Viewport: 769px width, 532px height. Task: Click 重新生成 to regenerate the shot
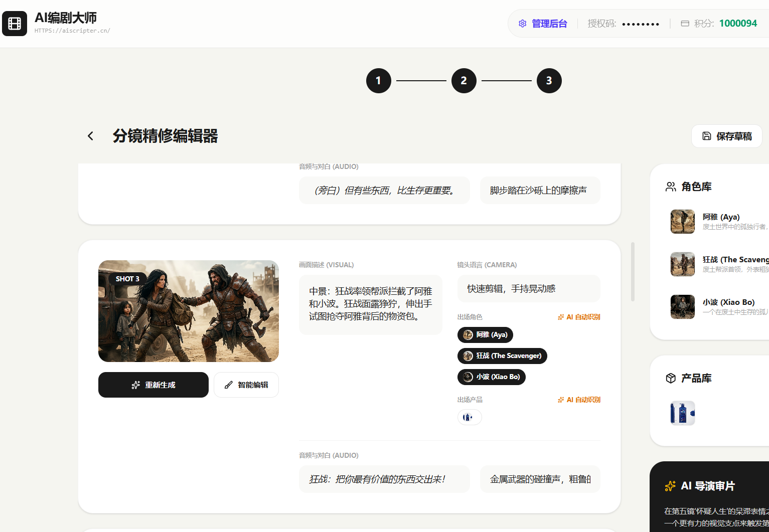click(x=153, y=385)
